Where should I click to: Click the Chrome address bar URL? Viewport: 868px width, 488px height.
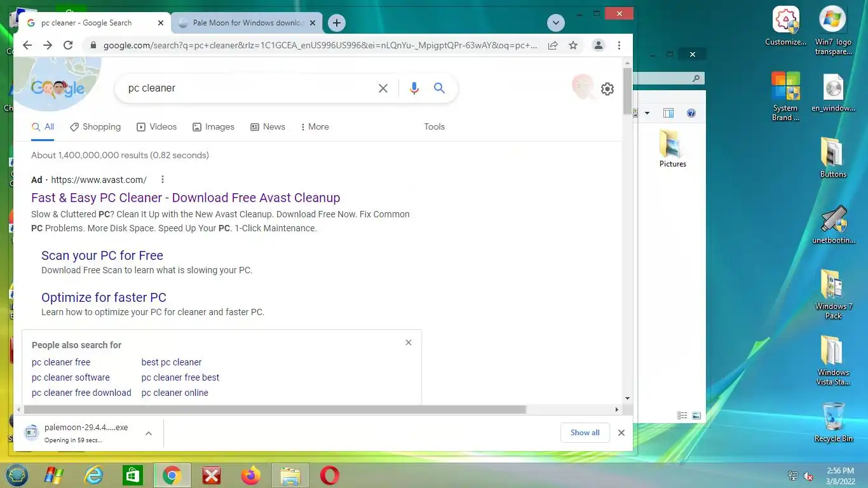[x=320, y=45]
